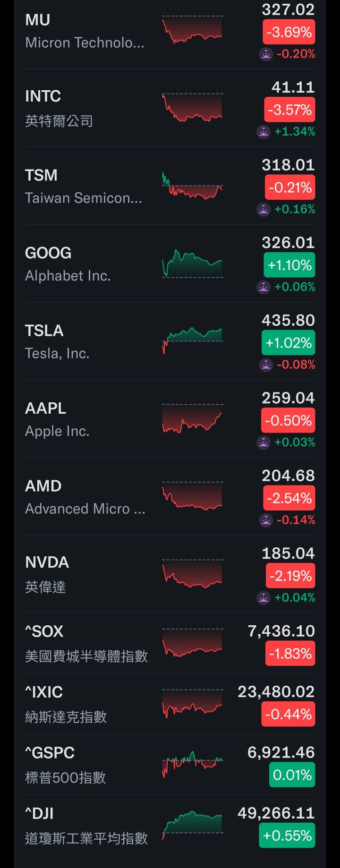
Task: Tap the after-hours icon in the AAPL row
Action: pyautogui.click(x=263, y=443)
